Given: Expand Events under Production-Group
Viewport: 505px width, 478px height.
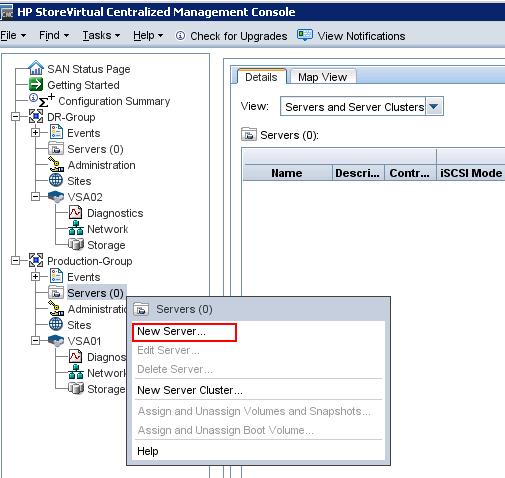Looking at the screenshot, I should click(35, 277).
